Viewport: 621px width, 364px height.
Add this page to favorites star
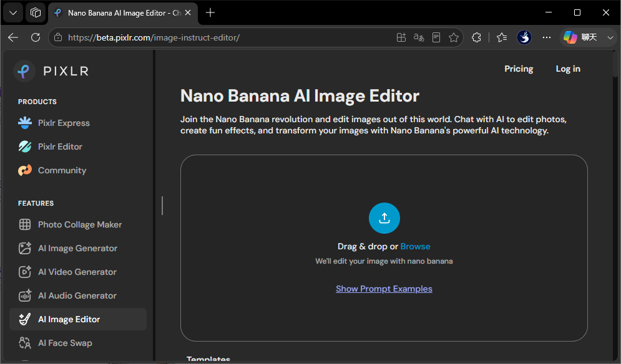tap(454, 37)
